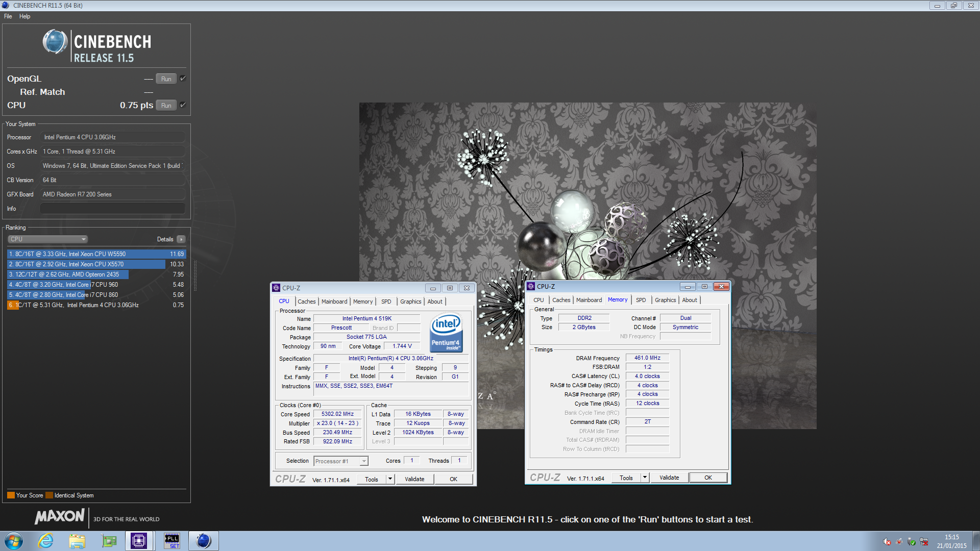Expand Tools dropdown arrow in left CPU-Z
The height and width of the screenshot is (551, 980).
(x=390, y=479)
